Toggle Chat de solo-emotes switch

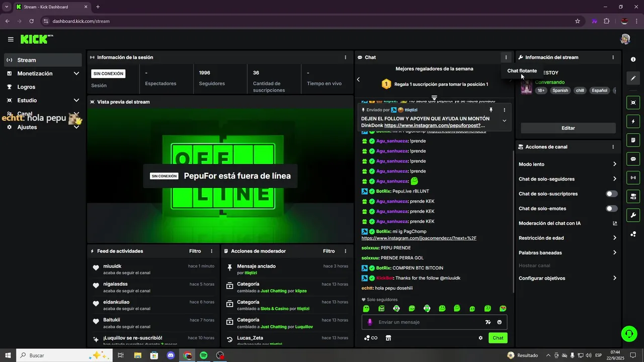611,209
